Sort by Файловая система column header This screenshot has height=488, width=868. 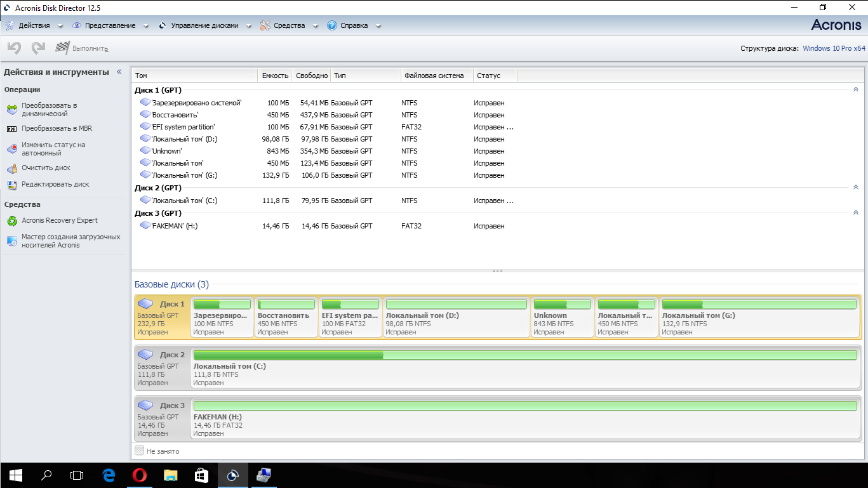tap(437, 76)
